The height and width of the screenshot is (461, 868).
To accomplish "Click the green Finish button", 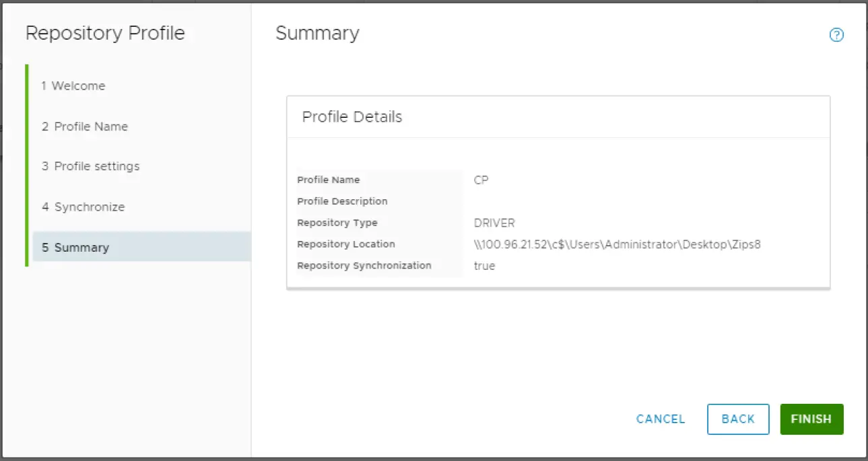I will click(811, 419).
